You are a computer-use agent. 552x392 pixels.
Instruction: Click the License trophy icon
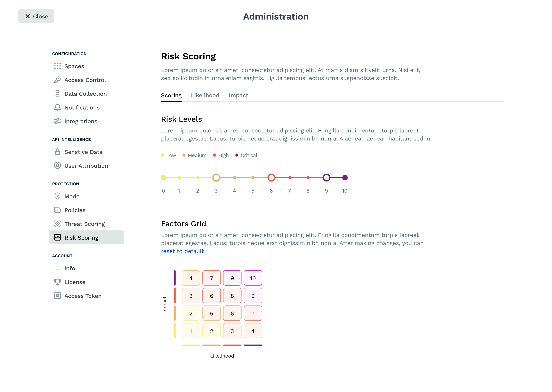click(57, 282)
